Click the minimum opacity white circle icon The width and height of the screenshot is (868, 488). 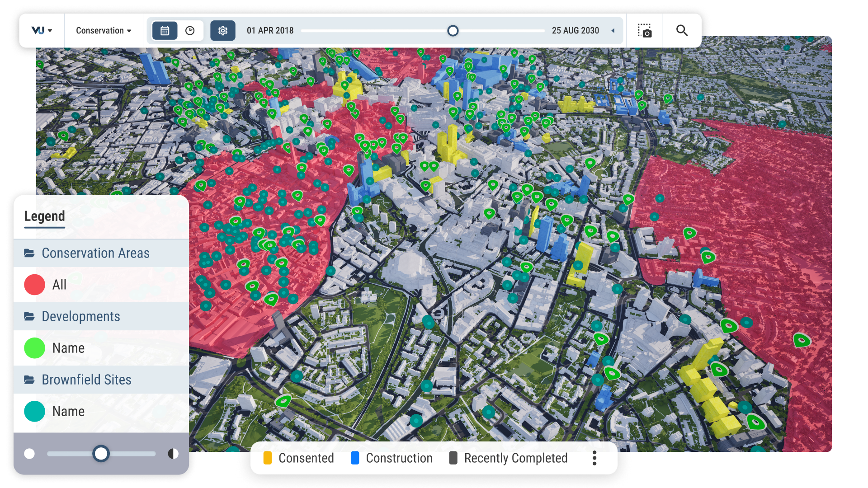29,454
